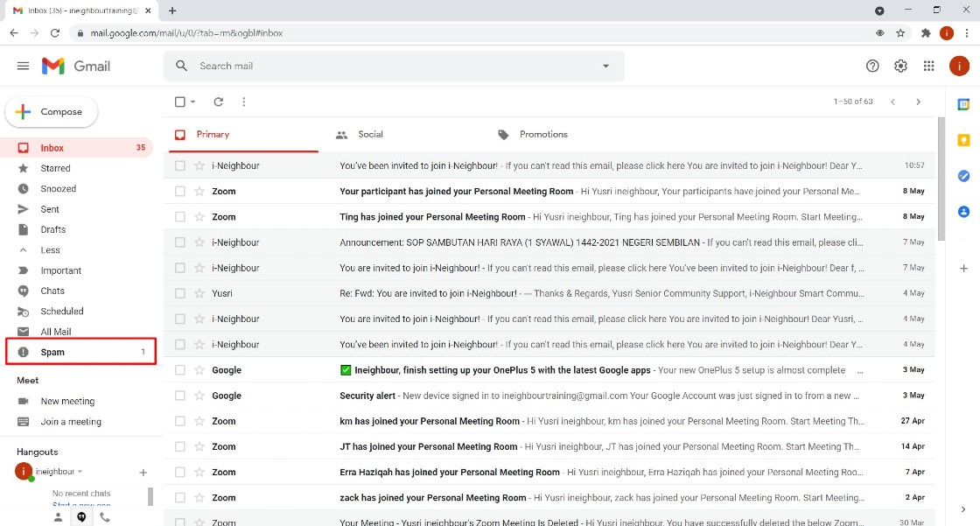Refresh the inbox with the refresh icon

pos(218,102)
